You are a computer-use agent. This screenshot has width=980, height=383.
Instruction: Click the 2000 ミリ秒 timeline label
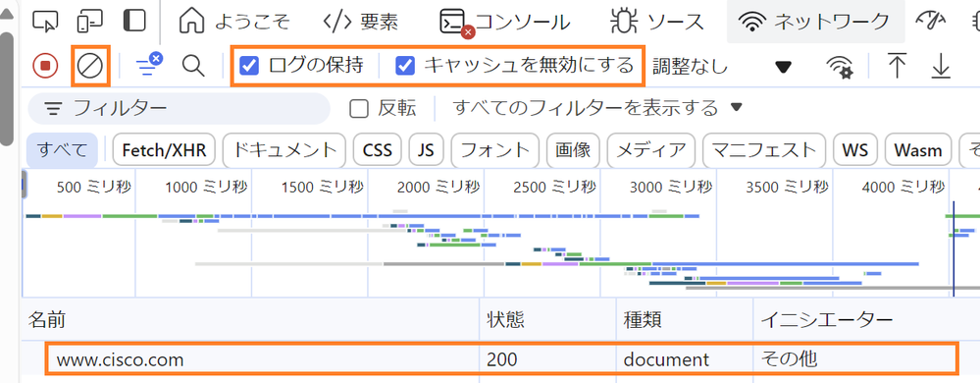[x=438, y=187]
